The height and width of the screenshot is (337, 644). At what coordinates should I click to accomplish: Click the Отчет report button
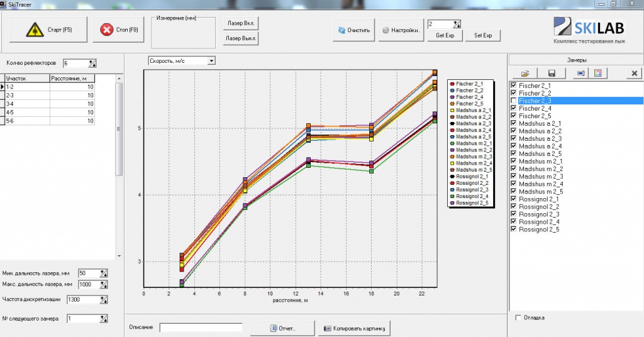coord(282,328)
